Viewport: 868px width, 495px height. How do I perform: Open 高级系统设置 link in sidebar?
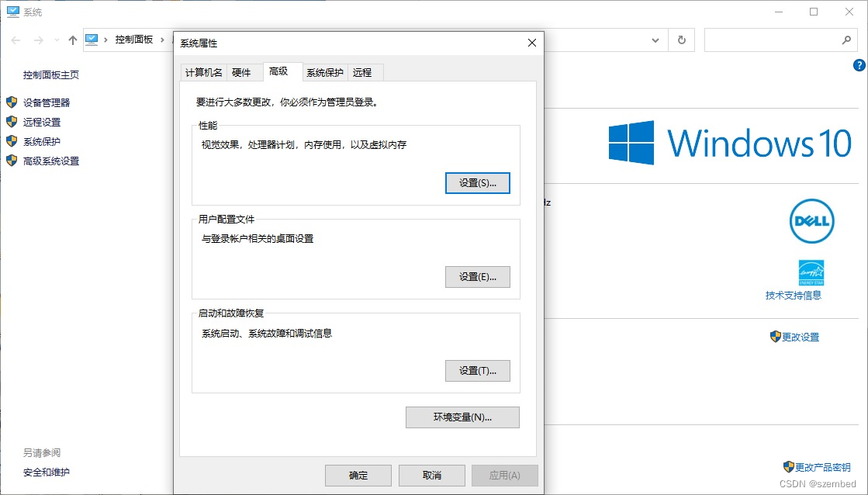pyautogui.click(x=51, y=161)
